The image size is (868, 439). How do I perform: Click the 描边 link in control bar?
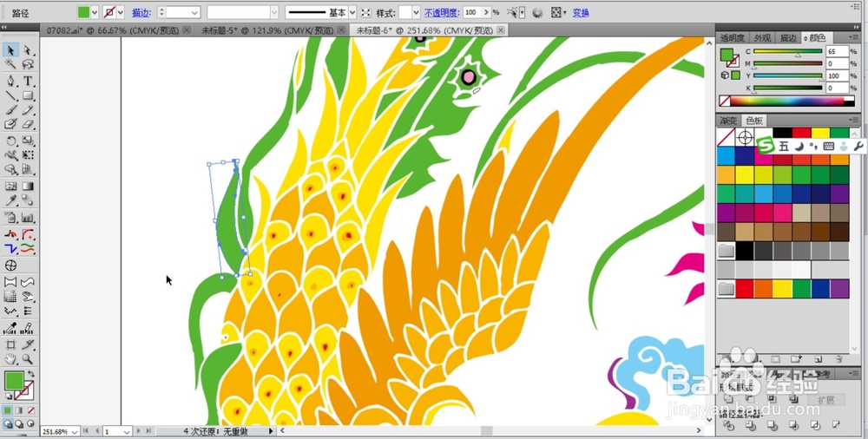tap(140, 12)
